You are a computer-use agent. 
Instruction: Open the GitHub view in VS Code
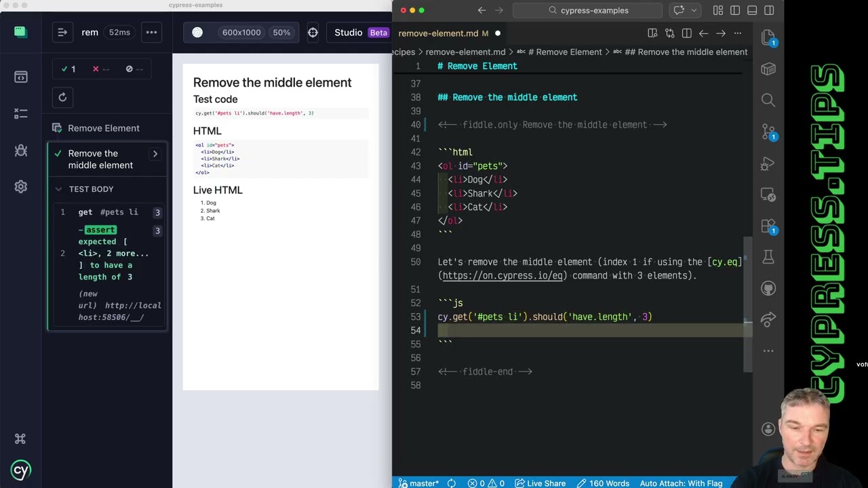[768, 289]
